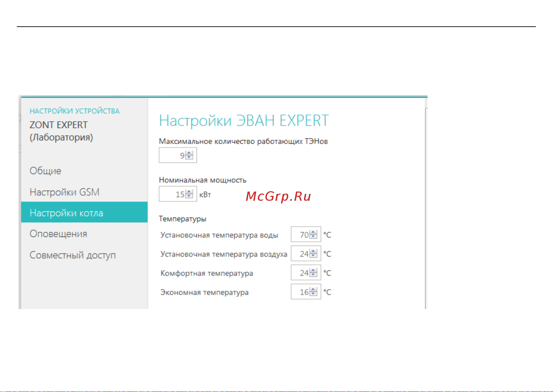Increase maximum working ТЭНов count
This screenshot has width=553, height=392.
coord(189,153)
